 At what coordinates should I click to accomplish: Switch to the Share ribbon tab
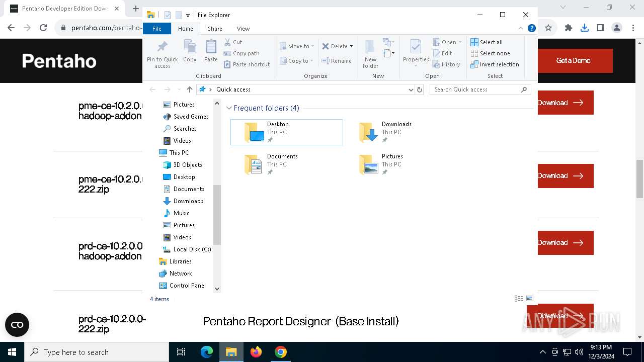pos(215,29)
